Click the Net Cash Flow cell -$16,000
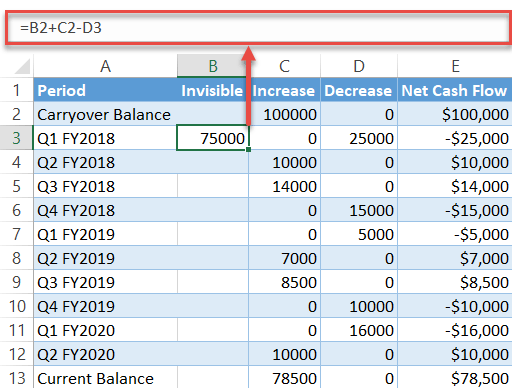The width and height of the screenshot is (512, 388). (x=455, y=330)
